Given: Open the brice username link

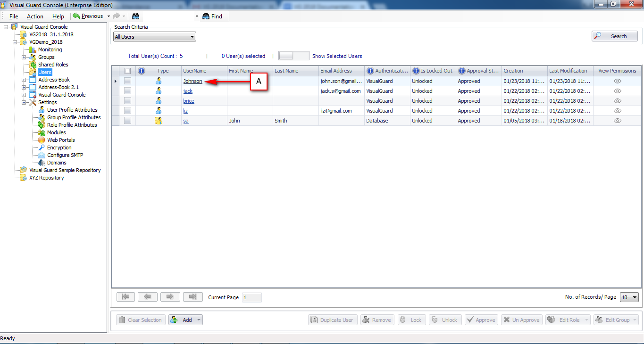Looking at the screenshot, I should tap(188, 100).
